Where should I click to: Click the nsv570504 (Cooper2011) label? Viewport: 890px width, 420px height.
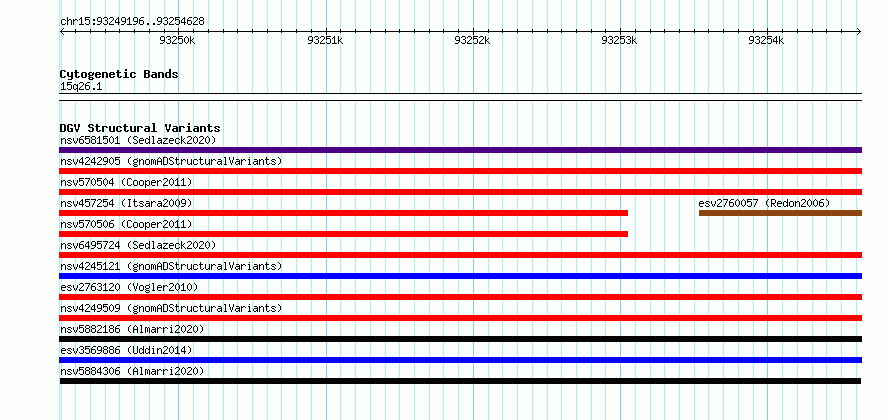click(x=126, y=182)
